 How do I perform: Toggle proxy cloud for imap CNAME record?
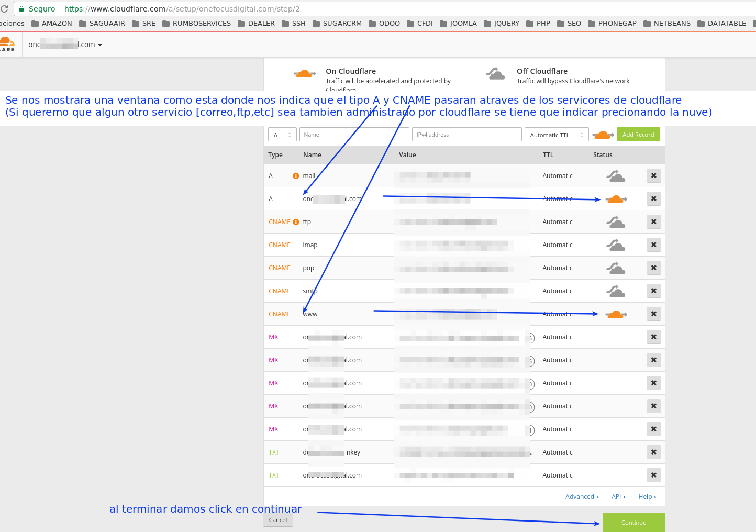(616, 245)
